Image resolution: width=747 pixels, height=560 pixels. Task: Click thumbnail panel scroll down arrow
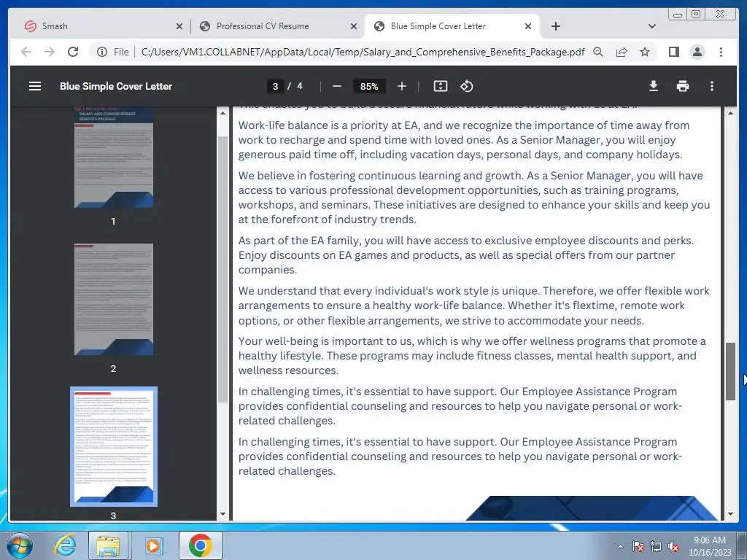tap(222, 514)
